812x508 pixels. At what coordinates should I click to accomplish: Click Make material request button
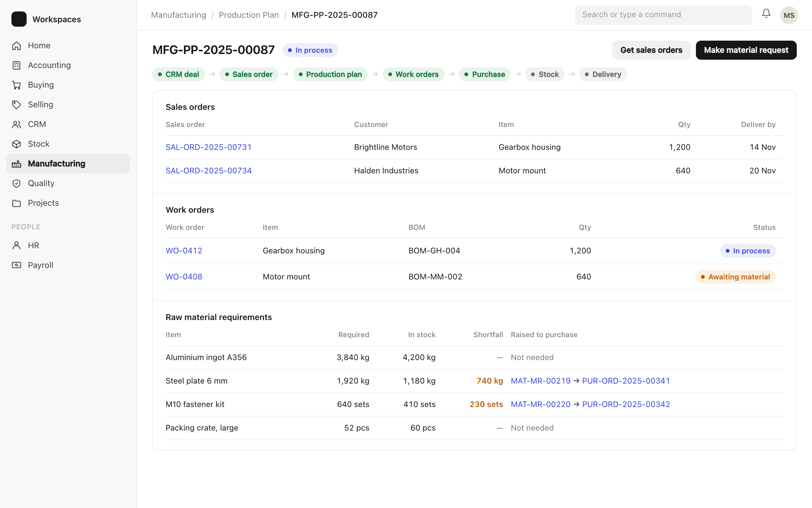746,50
